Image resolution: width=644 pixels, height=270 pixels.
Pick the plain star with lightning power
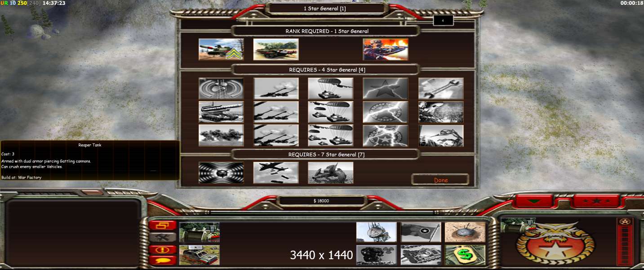[x=386, y=89]
